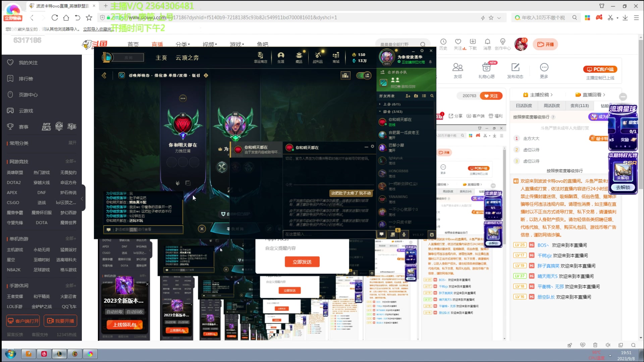Click the League client microphone icon
Image resolution: width=644 pixels, height=362 pixels.
pos(404,235)
